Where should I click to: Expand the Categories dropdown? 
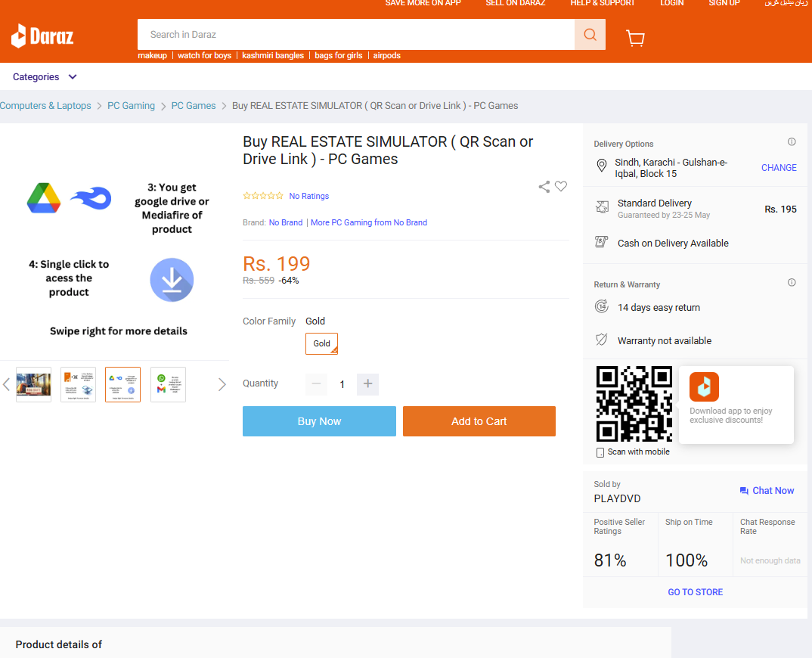(x=45, y=76)
